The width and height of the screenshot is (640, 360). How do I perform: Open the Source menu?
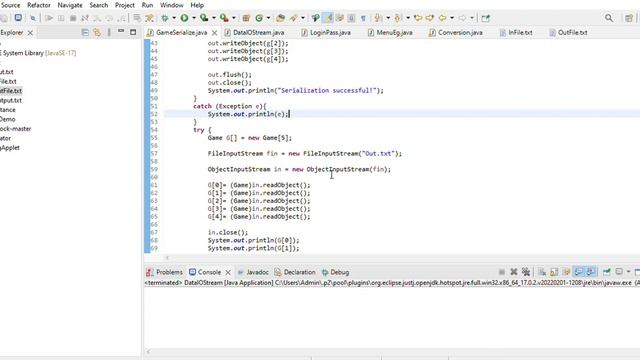pyautogui.click(x=11, y=5)
